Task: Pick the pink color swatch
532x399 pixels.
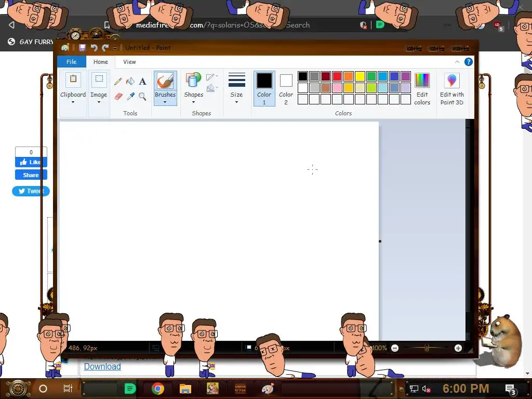Action: pos(337,88)
